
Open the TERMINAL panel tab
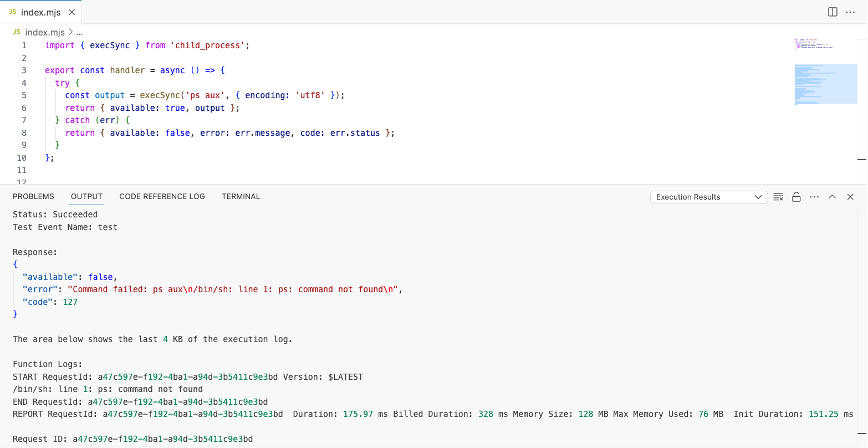241,196
